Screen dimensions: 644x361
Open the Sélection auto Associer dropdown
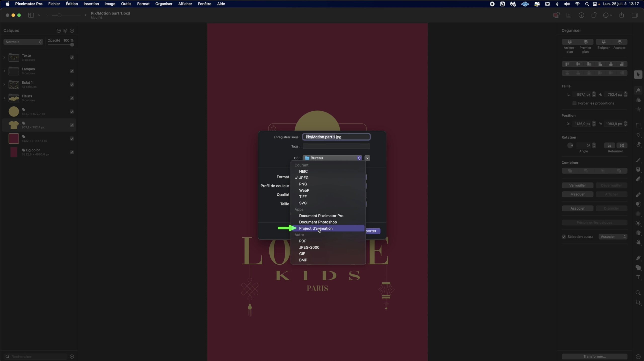613,237
